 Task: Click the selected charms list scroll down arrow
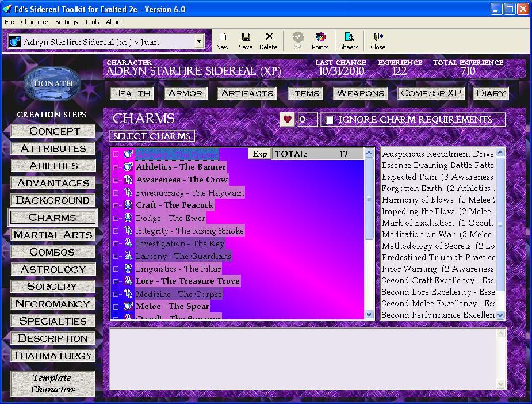500,315
